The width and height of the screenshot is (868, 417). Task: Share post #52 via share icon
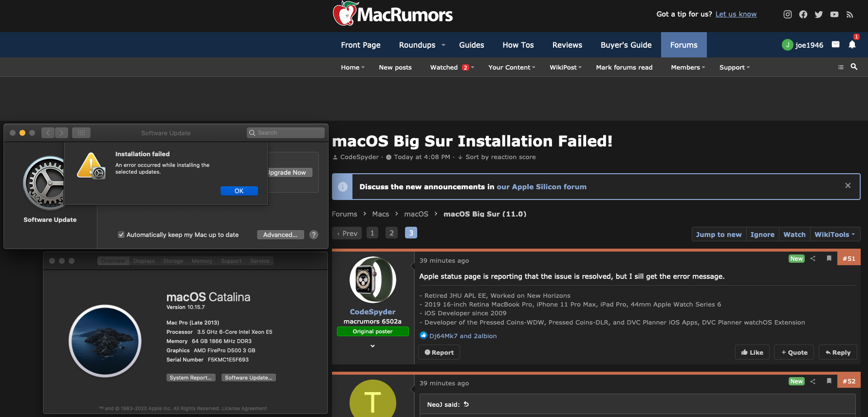pos(813,381)
